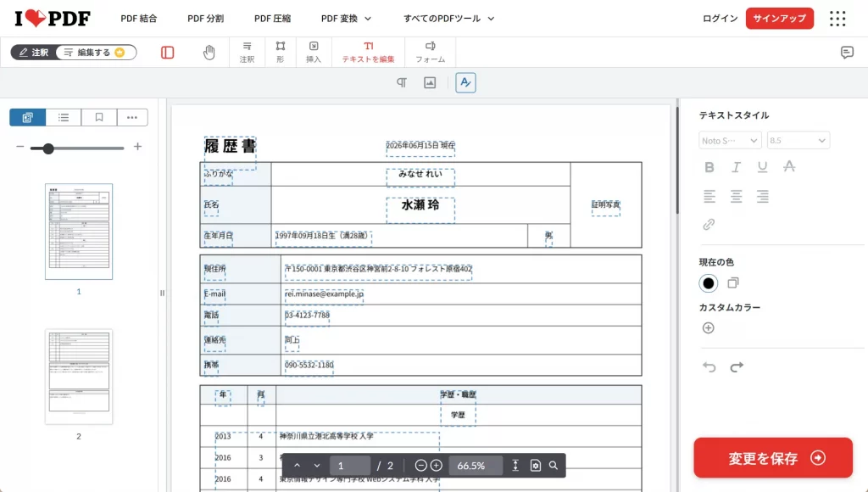Toggle strikethrough text formatting

click(x=789, y=166)
